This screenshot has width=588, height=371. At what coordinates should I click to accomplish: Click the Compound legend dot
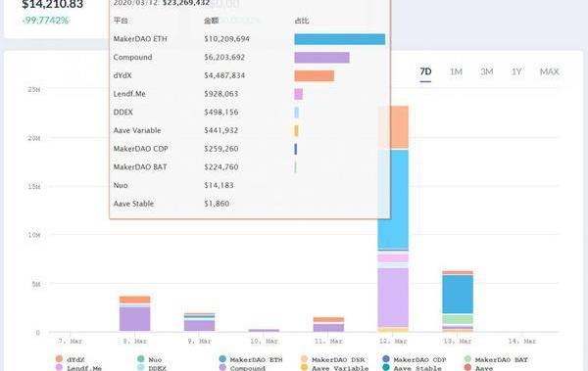click(x=222, y=368)
